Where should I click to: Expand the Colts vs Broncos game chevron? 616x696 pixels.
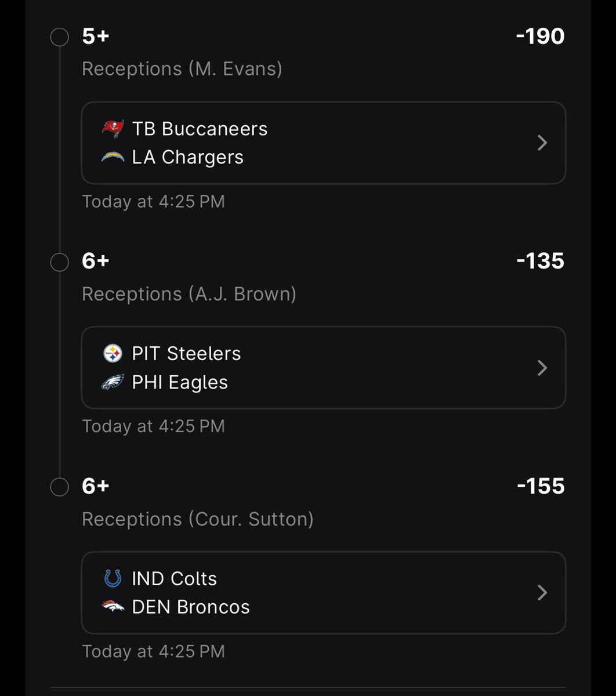pyautogui.click(x=542, y=592)
